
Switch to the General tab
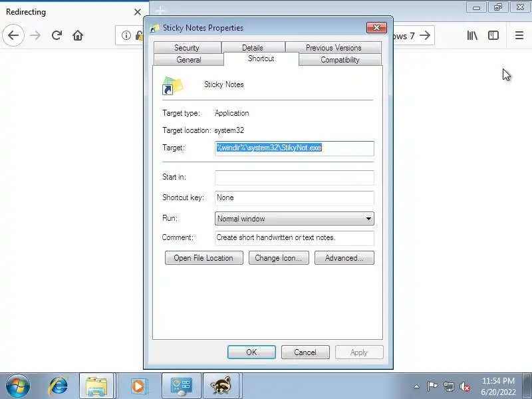[x=189, y=60]
